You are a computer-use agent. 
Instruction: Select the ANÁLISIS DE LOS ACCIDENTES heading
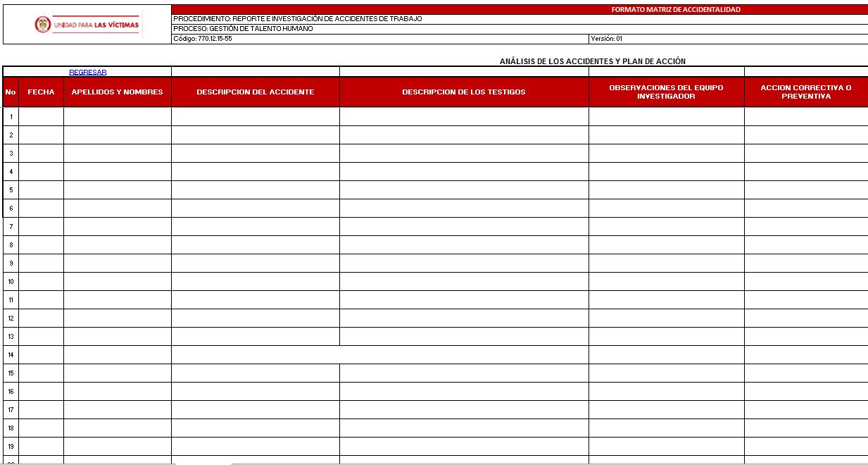tap(592, 61)
